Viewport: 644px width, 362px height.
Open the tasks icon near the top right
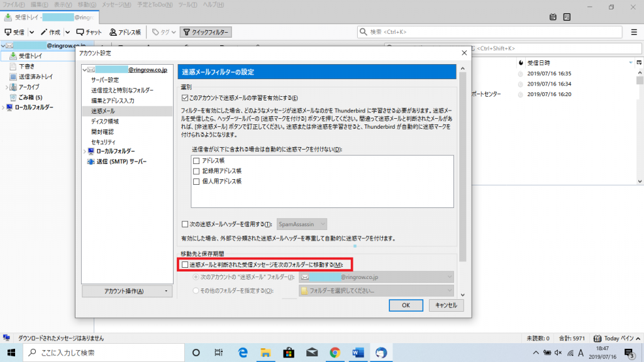click(x=568, y=18)
